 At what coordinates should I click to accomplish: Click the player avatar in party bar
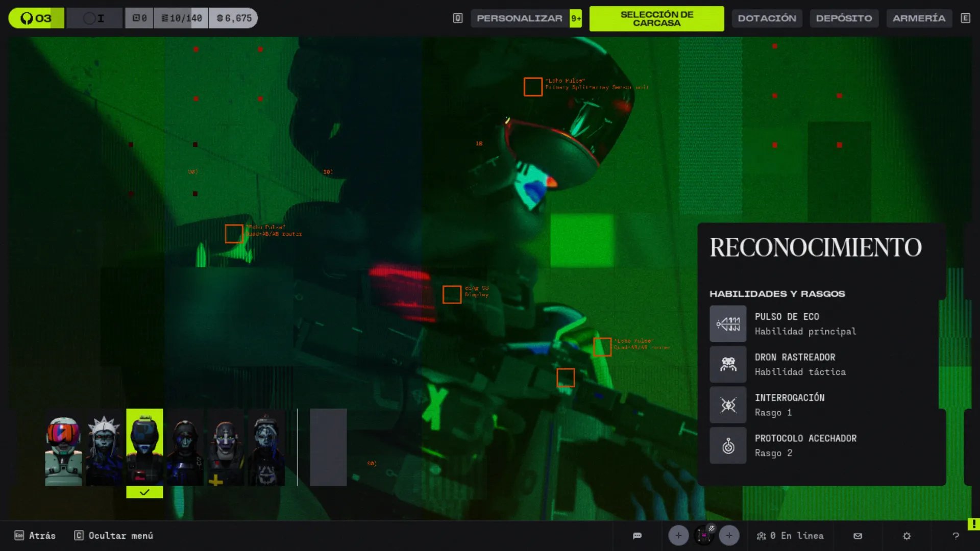(x=704, y=536)
